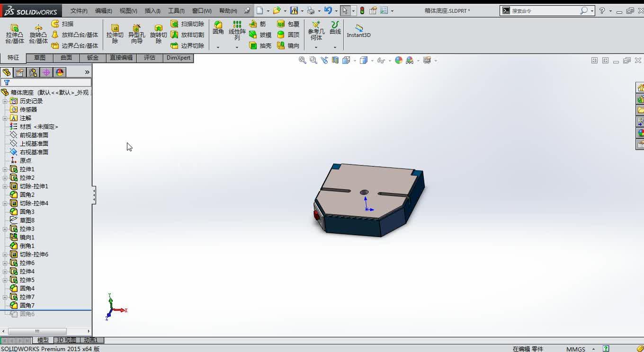Screen dimensions: 644x352
Task: Activate the 拉伸切除 extruded cut tool
Action: (115, 34)
